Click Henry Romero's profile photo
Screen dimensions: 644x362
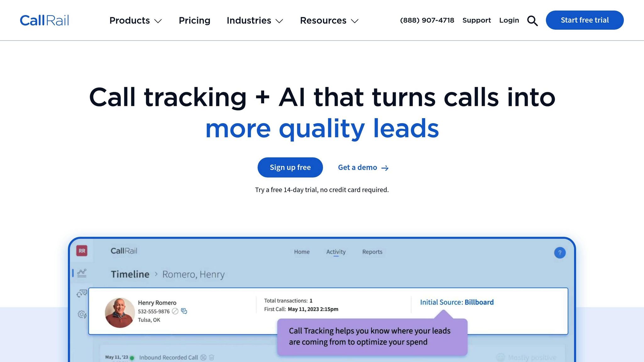[120, 313]
